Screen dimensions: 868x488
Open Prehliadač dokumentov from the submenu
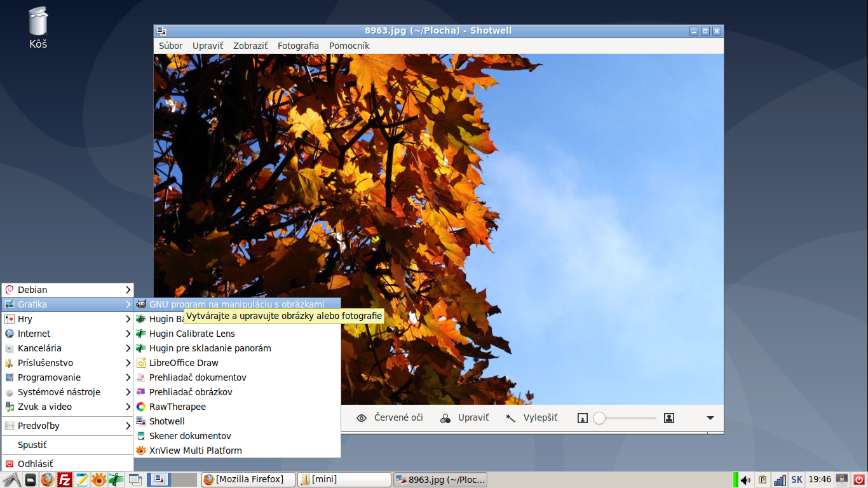tap(237, 377)
